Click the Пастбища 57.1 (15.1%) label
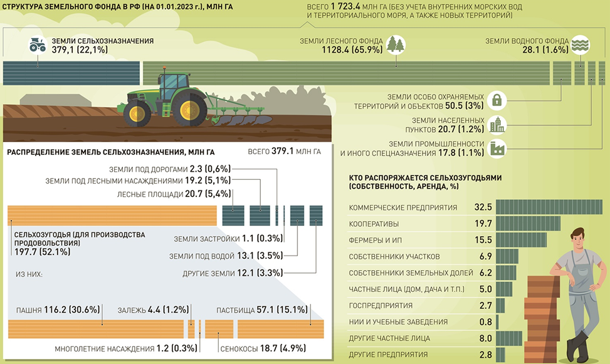The height and width of the screenshot is (364, 610). (261, 310)
